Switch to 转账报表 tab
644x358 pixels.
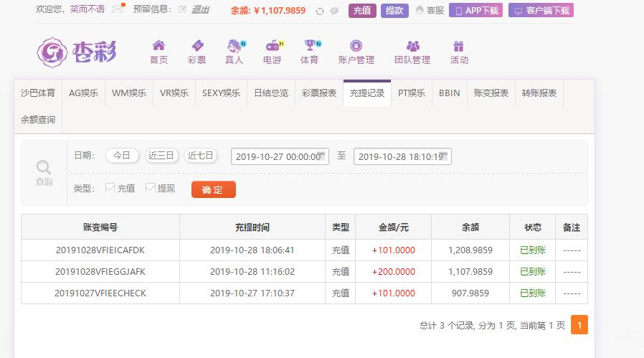tap(539, 93)
